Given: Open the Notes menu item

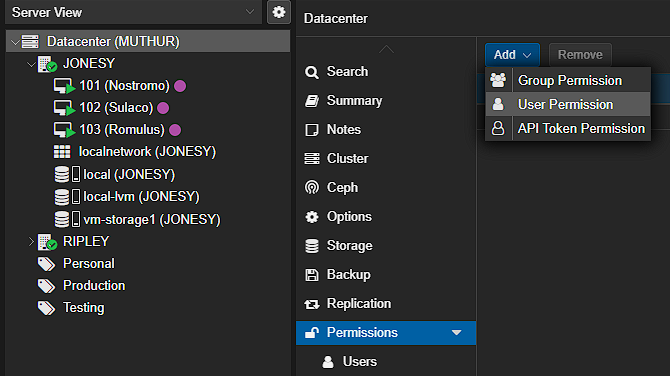Looking at the screenshot, I should point(386,130).
